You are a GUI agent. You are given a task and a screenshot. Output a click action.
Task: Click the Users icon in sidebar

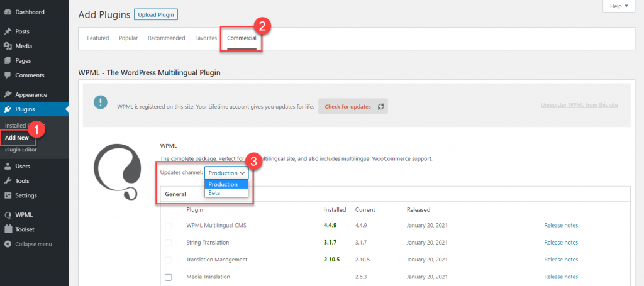click(x=8, y=167)
